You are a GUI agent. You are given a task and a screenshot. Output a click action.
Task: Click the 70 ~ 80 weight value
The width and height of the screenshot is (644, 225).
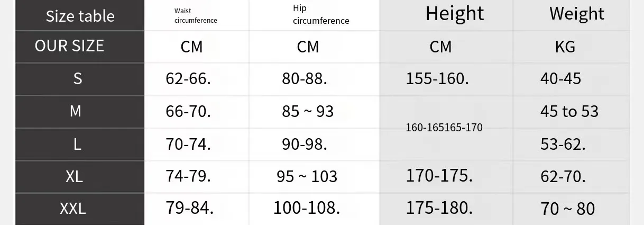click(567, 209)
